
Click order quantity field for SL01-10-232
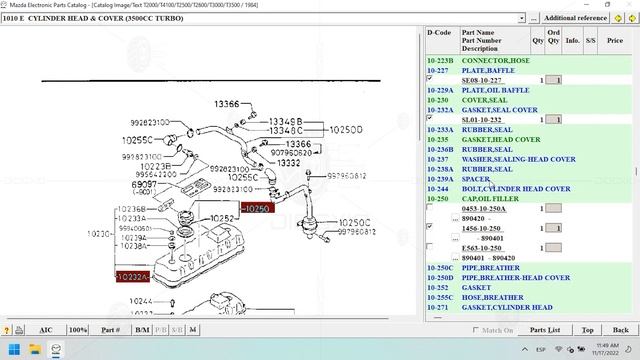click(x=553, y=120)
